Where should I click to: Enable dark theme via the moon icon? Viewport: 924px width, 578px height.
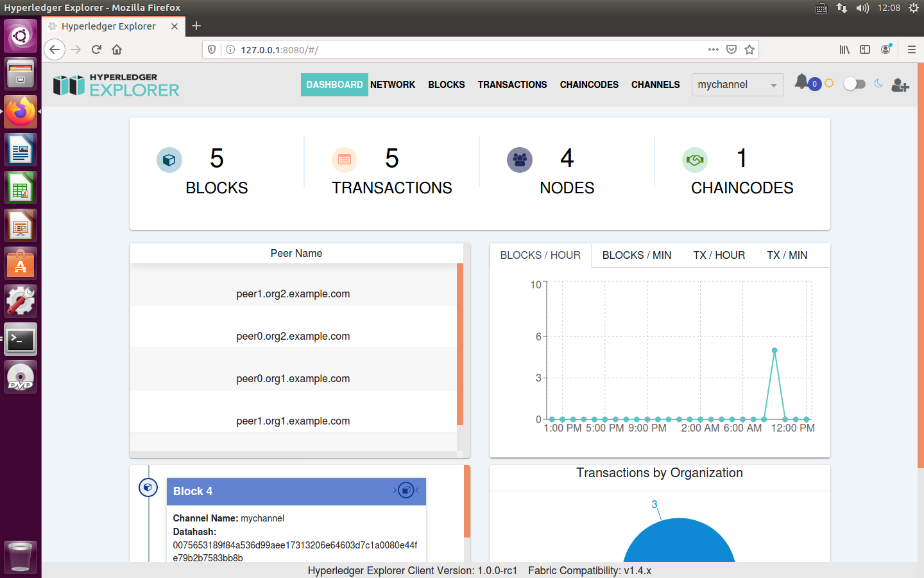pyautogui.click(x=878, y=83)
